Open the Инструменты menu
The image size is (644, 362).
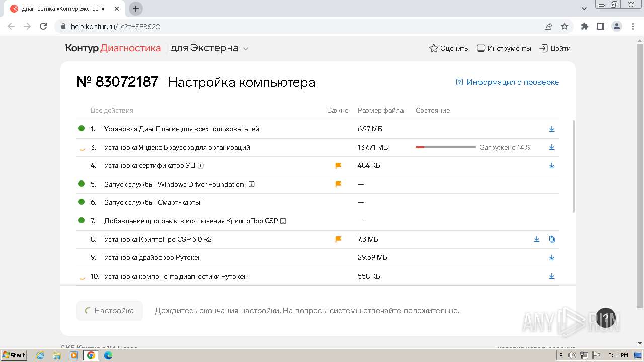pos(504,48)
